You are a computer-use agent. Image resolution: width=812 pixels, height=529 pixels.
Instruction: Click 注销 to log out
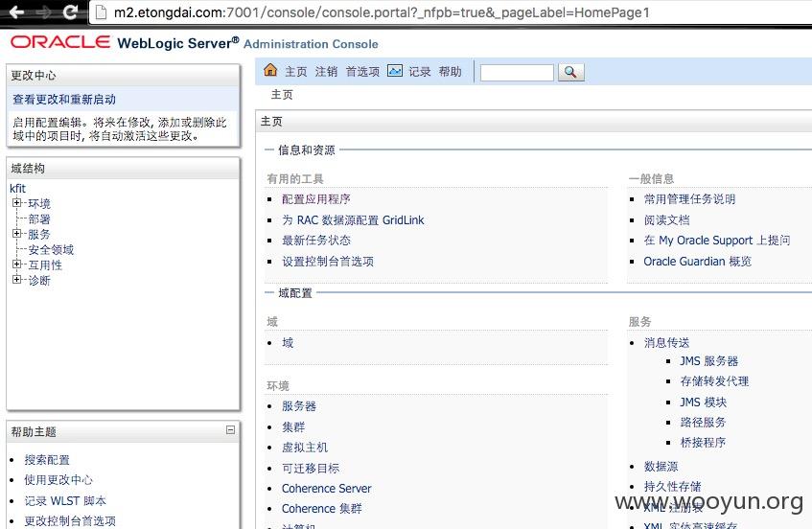[x=326, y=72]
